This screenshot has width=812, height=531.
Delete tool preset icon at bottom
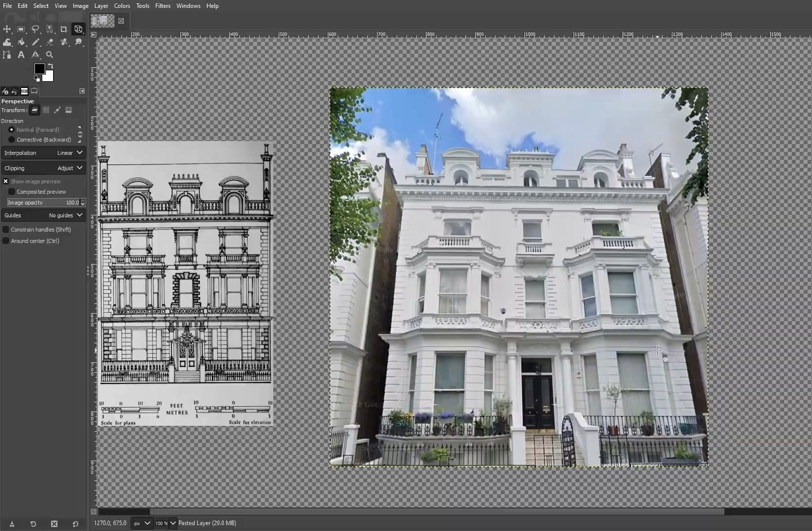click(54, 524)
